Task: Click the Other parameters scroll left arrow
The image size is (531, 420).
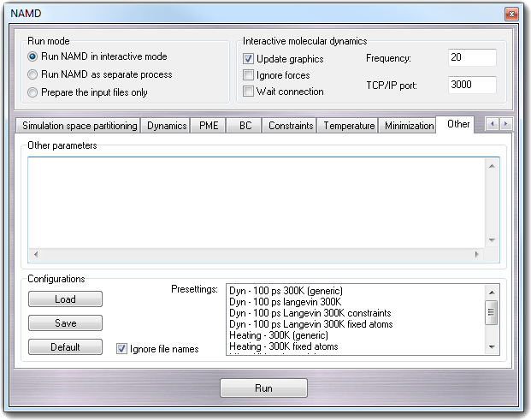Action: (36, 254)
